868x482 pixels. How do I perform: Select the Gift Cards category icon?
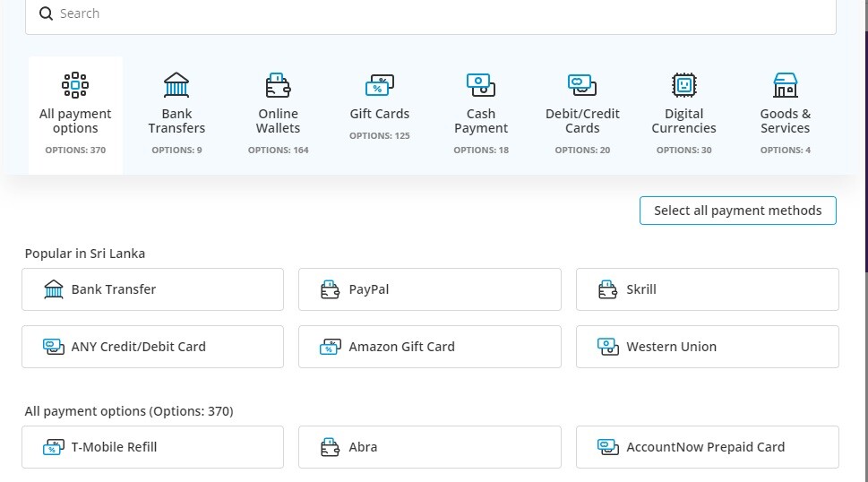(380, 85)
